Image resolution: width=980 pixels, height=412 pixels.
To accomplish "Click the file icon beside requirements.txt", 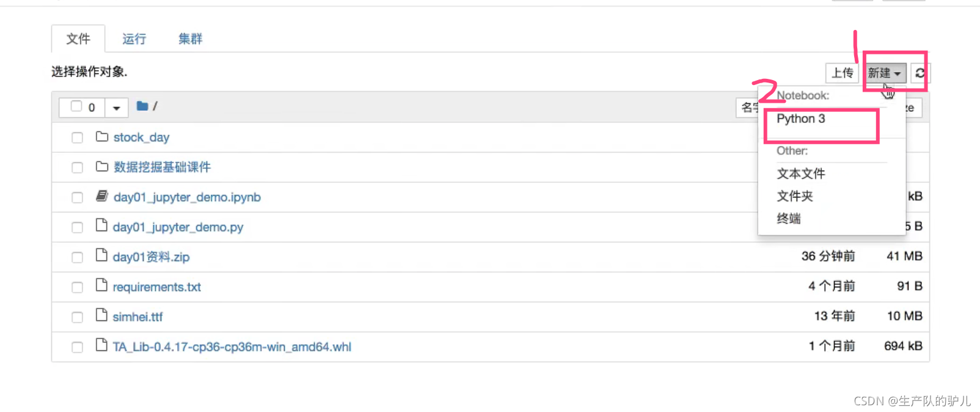I will click(101, 286).
